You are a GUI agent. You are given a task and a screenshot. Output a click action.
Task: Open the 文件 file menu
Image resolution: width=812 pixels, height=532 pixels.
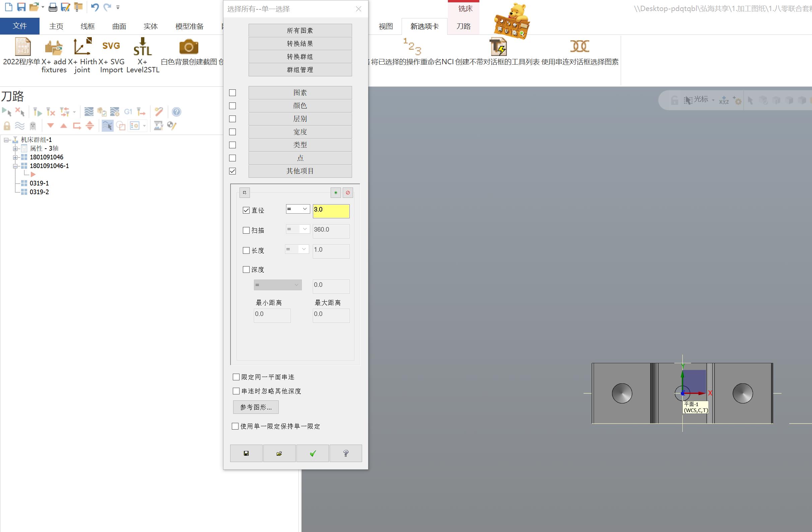[20, 26]
